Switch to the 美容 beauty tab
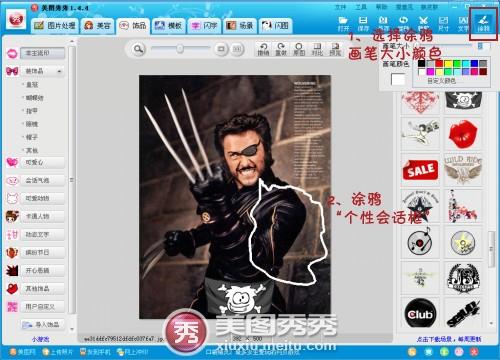The width and height of the screenshot is (500, 360). 98,26
